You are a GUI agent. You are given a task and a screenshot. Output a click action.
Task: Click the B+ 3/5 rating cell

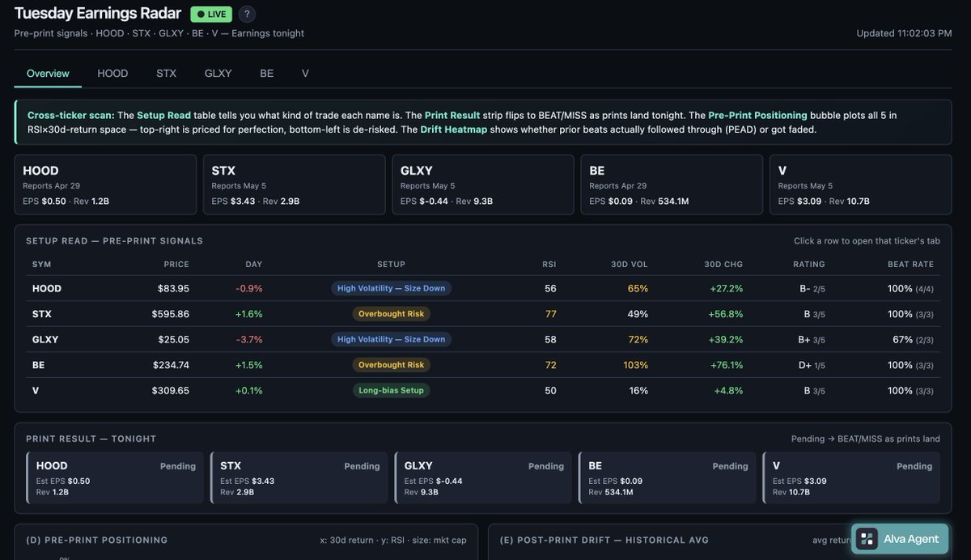point(810,339)
